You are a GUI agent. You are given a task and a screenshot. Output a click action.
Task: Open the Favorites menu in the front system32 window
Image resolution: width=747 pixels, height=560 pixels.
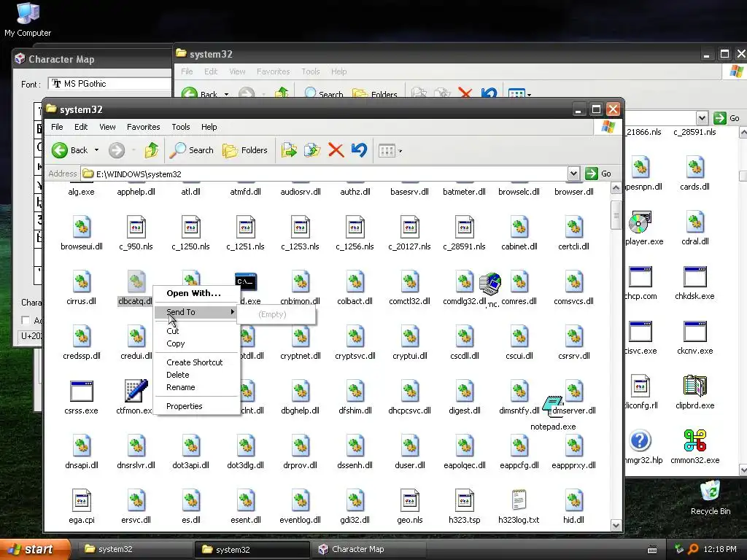pos(144,127)
